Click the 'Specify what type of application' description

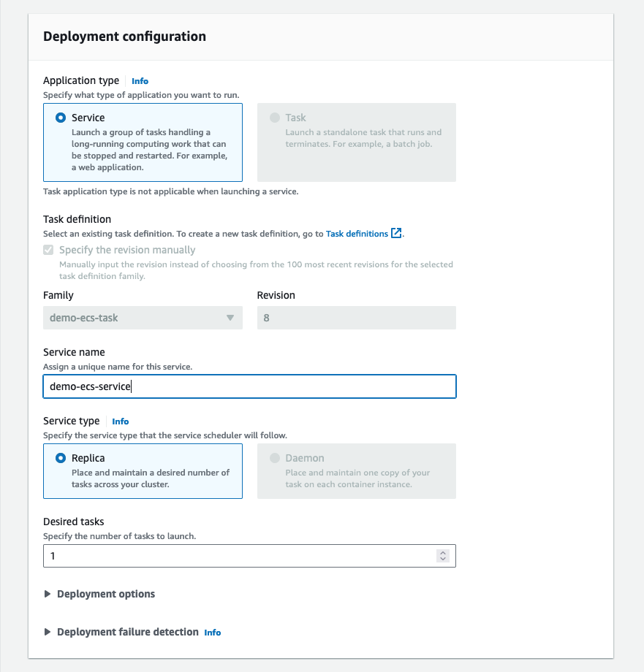(141, 95)
